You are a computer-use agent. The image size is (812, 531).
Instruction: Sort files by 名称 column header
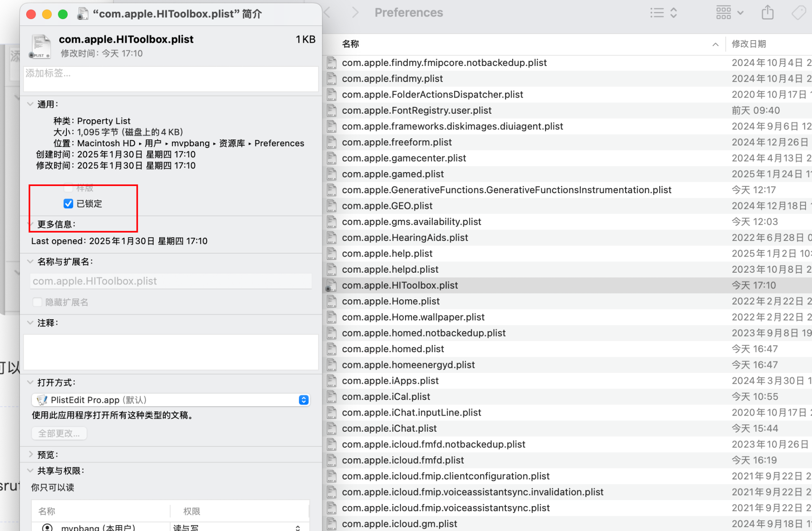351,44
